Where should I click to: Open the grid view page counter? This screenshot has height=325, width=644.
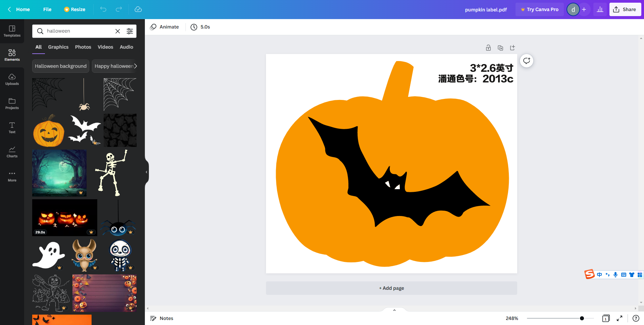coord(606,318)
